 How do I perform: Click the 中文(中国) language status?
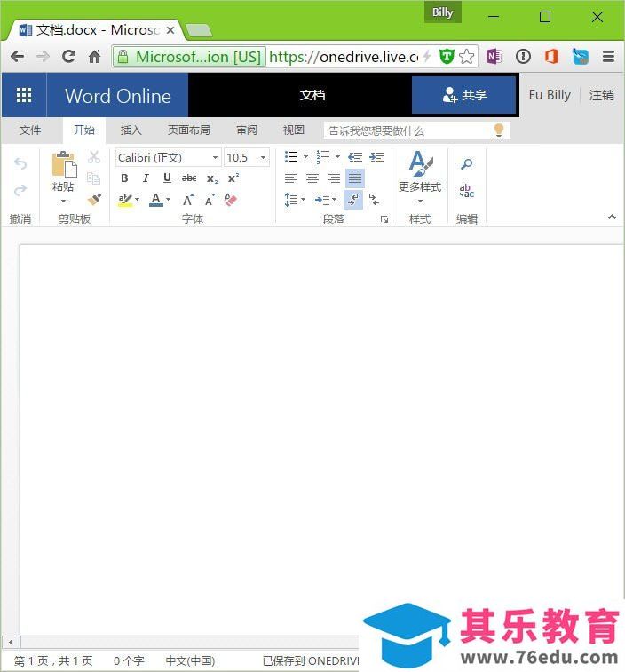(190, 660)
